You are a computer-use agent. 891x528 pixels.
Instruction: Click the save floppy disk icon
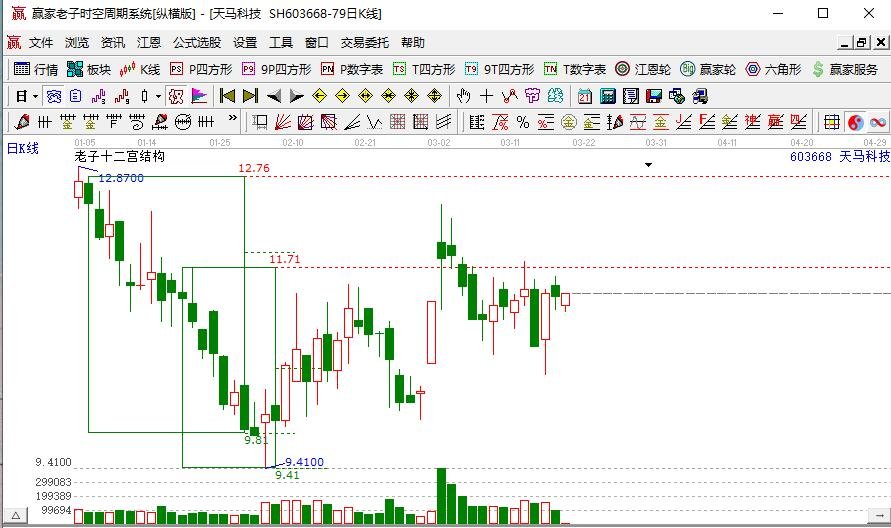coord(653,96)
